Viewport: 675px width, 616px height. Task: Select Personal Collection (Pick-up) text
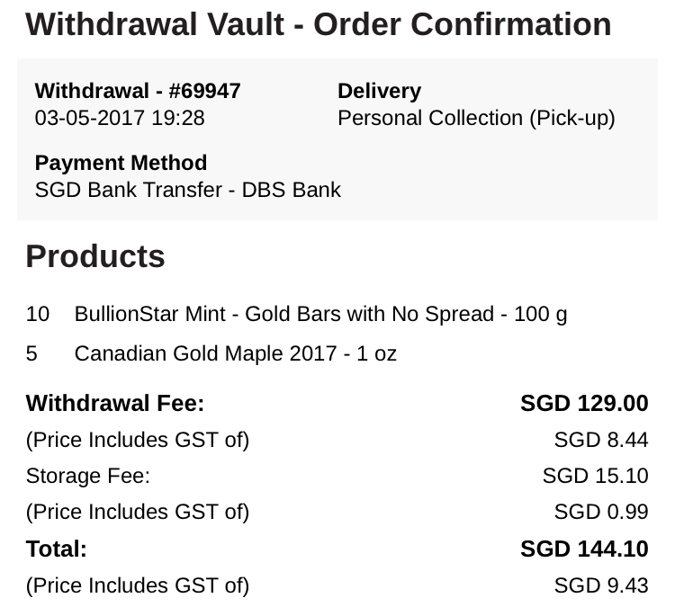pos(476,118)
